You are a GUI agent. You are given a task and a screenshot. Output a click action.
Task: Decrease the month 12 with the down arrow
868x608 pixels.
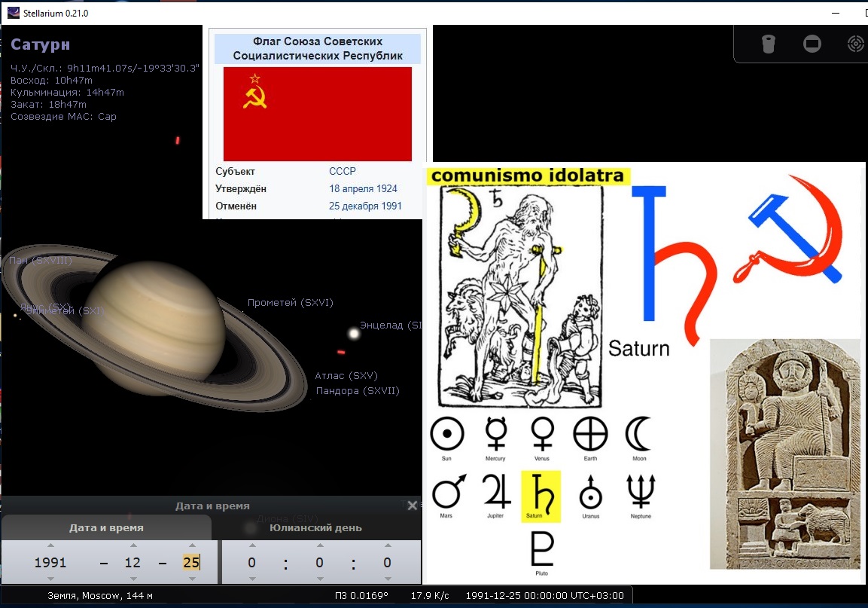click(133, 579)
